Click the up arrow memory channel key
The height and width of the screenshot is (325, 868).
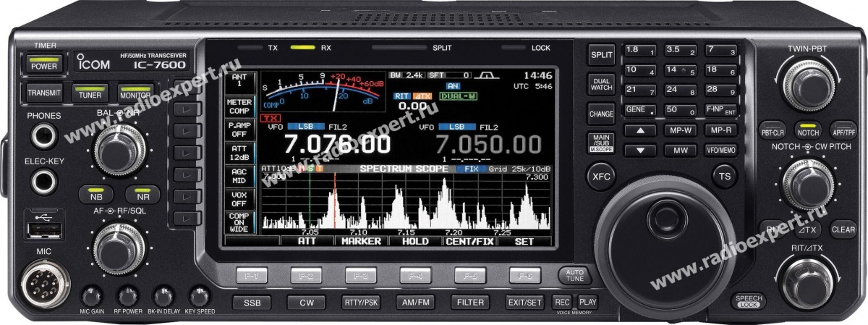pyautogui.click(x=640, y=130)
